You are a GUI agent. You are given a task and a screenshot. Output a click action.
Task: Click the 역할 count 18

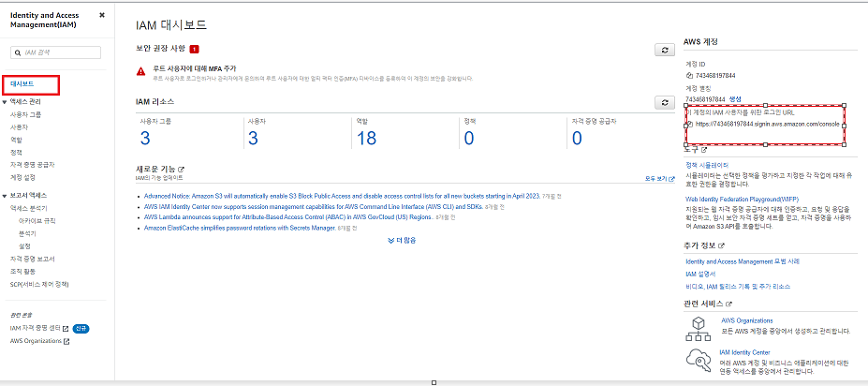pos(366,138)
